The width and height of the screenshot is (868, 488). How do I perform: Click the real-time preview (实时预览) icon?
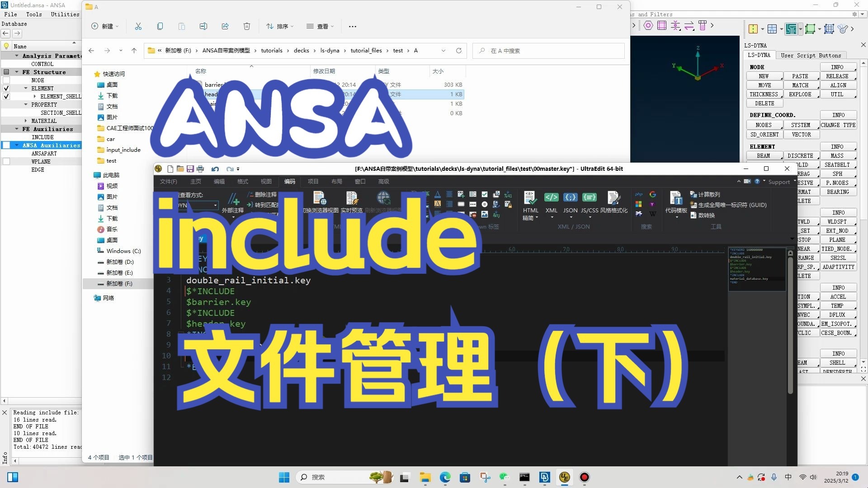click(352, 199)
